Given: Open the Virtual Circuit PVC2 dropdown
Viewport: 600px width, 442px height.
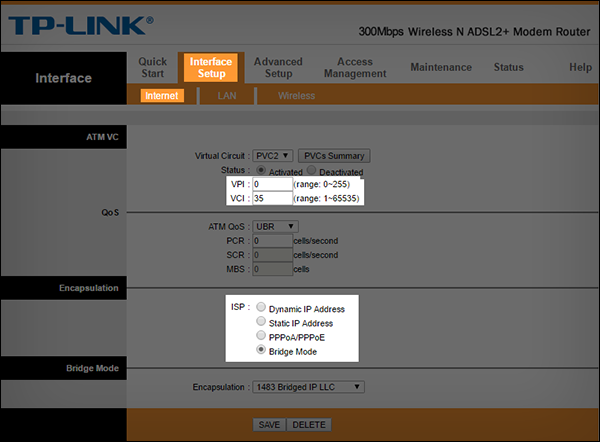Looking at the screenshot, I should [x=272, y=156].
